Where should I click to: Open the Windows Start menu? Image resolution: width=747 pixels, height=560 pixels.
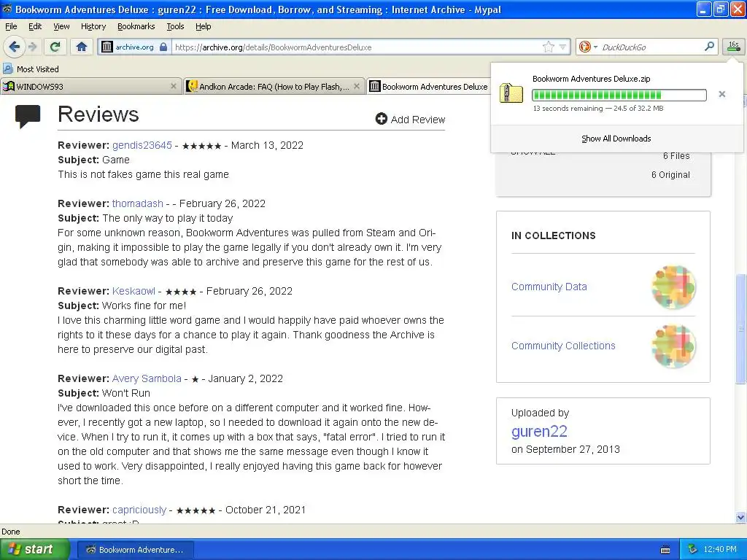pos(35,549)
